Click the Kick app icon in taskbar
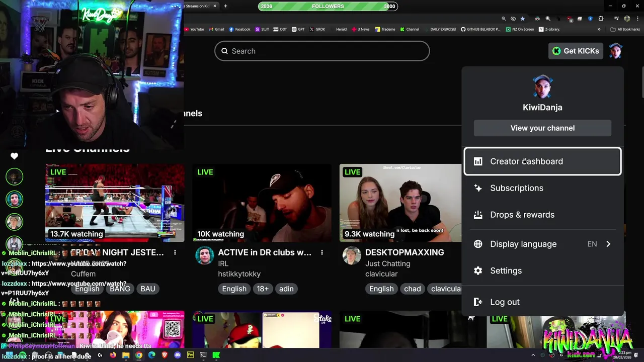 (x=216, y=355)
